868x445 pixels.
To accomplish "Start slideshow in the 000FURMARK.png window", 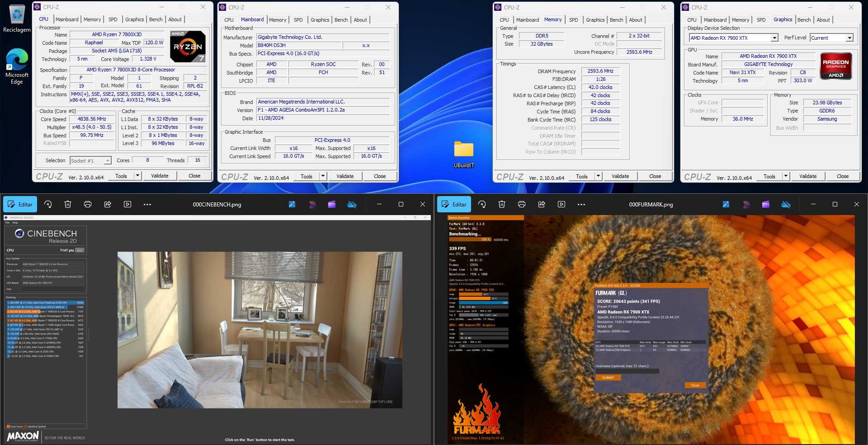I will pyautogui.click(x=561, y=204).
